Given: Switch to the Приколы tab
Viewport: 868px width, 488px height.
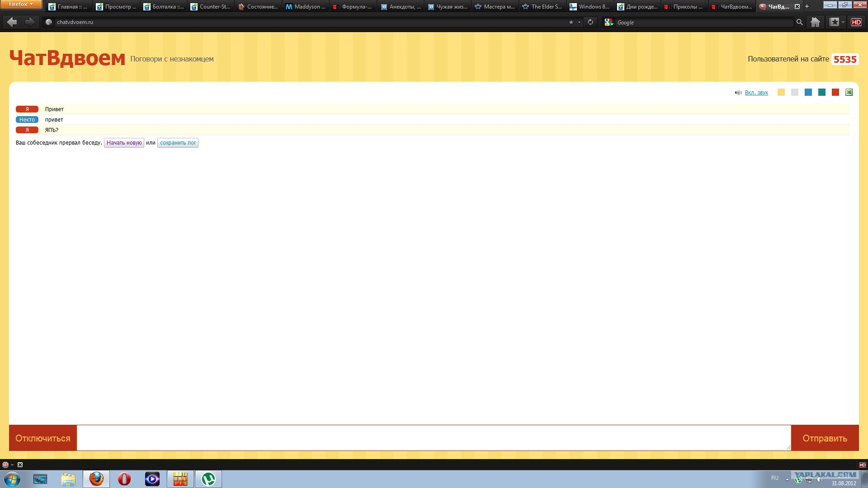Looking at the screenshot, I should tap(684, 7).
